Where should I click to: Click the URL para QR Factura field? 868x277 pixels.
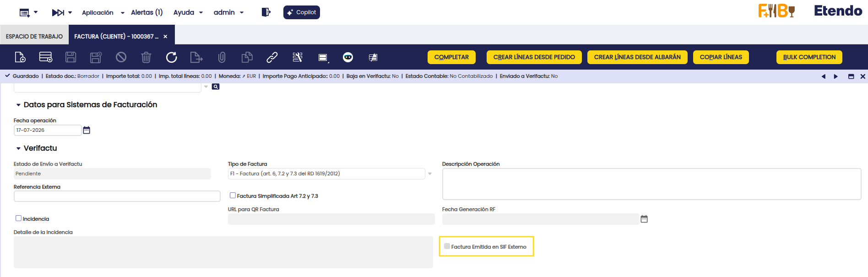pos(331,219)
